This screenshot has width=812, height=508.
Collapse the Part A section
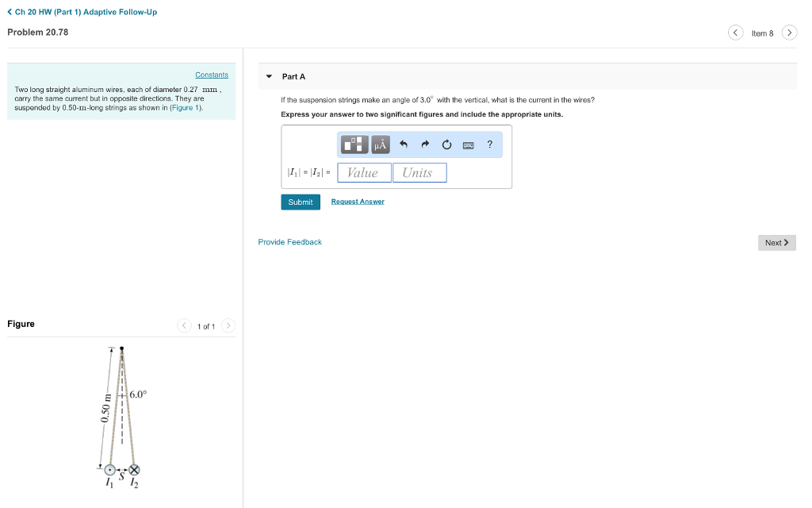pos(270,76)
